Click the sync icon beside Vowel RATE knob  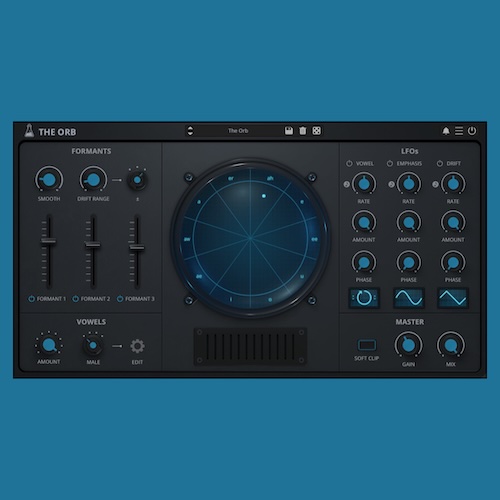pyautogui.click(x=347, y=184)
